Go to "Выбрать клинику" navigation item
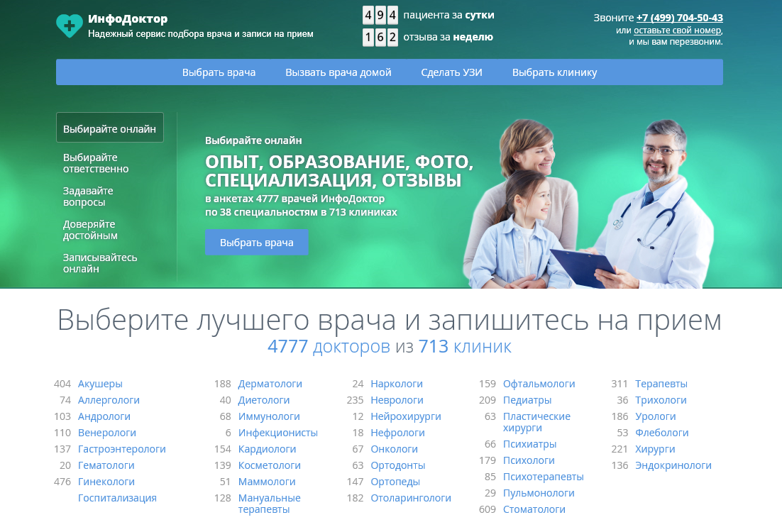 coord(554,72)
